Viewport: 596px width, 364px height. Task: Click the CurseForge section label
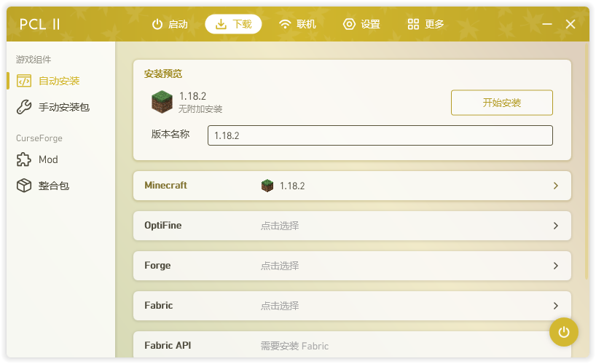tap(39, 138)
